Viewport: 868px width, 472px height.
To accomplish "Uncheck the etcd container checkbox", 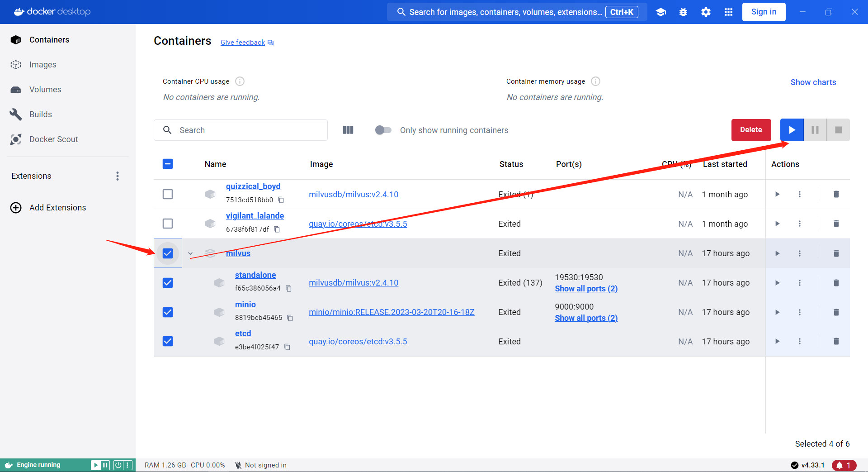I will tap(168, 341).
